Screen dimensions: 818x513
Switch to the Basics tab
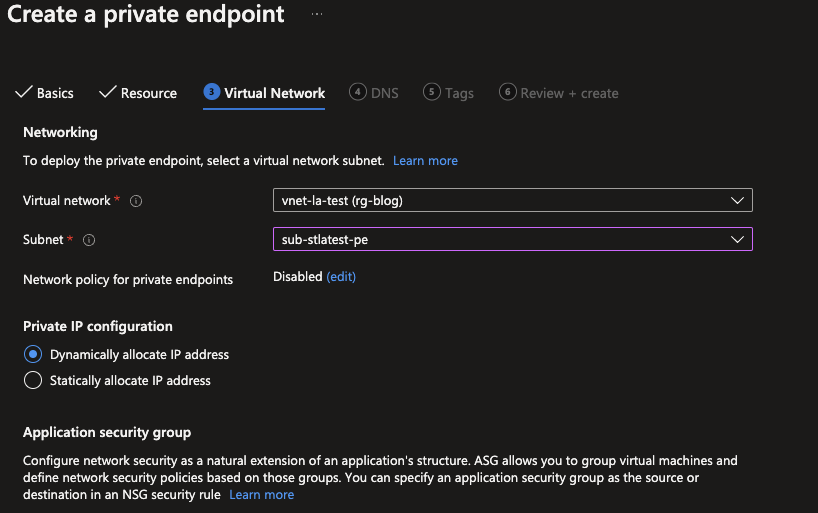pos(55,93)
